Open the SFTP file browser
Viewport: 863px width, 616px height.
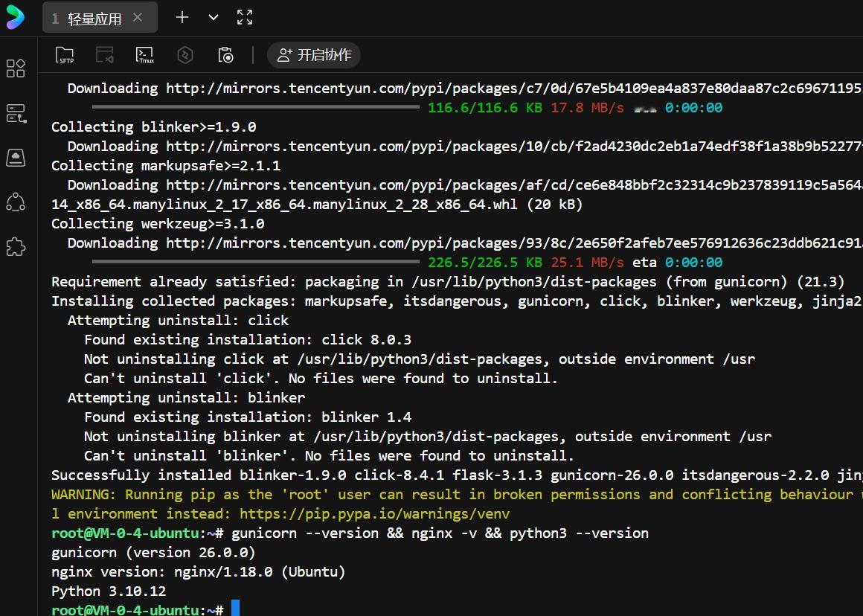[65, 55]
